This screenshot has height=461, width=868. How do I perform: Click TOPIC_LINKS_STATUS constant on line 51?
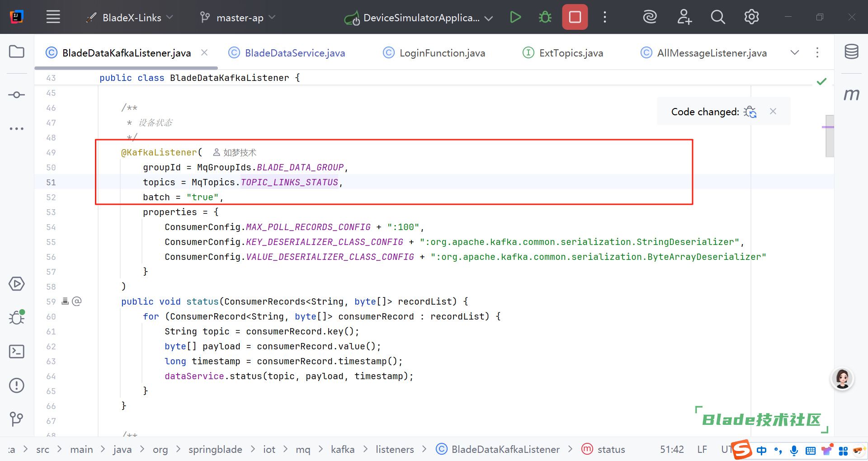pos(289,182)
